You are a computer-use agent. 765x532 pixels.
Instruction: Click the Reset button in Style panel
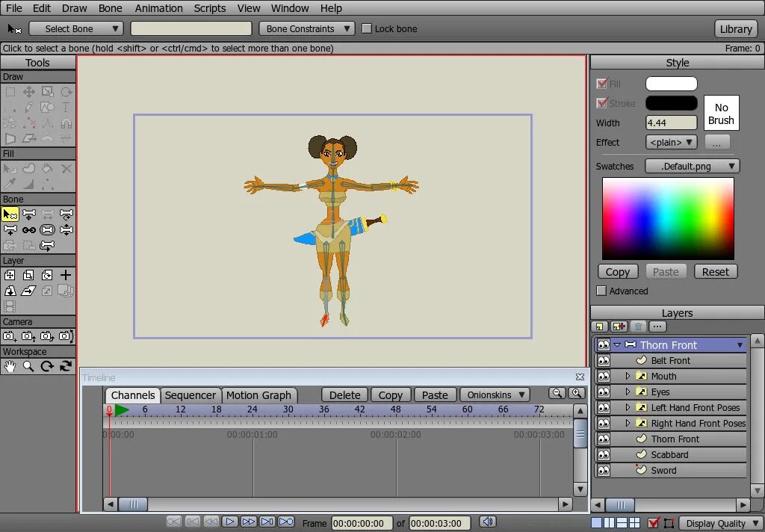[x=715, y=272]
